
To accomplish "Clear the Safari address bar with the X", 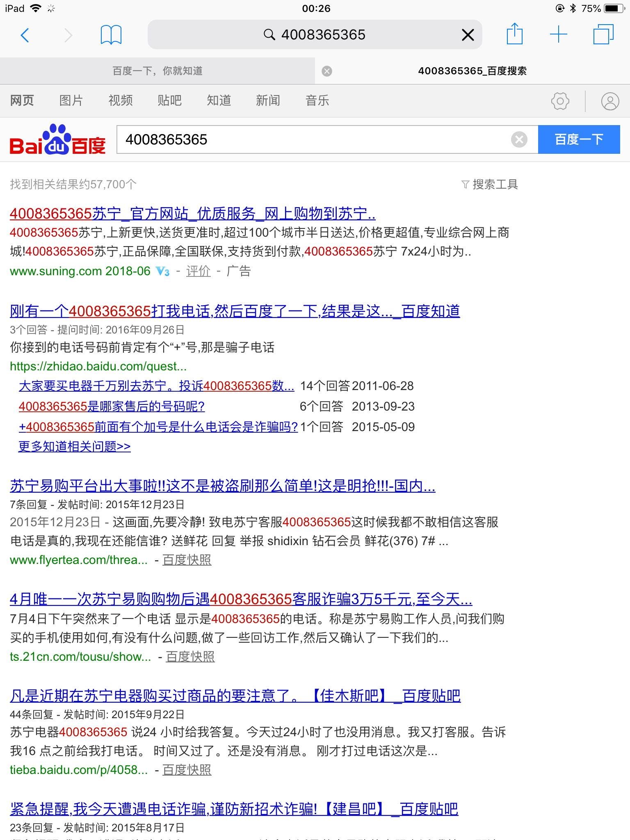I will [468, 35].
